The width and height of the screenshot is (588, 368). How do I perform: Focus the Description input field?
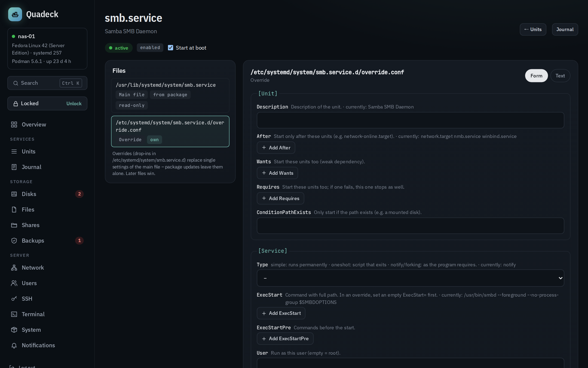coord(410,120)
